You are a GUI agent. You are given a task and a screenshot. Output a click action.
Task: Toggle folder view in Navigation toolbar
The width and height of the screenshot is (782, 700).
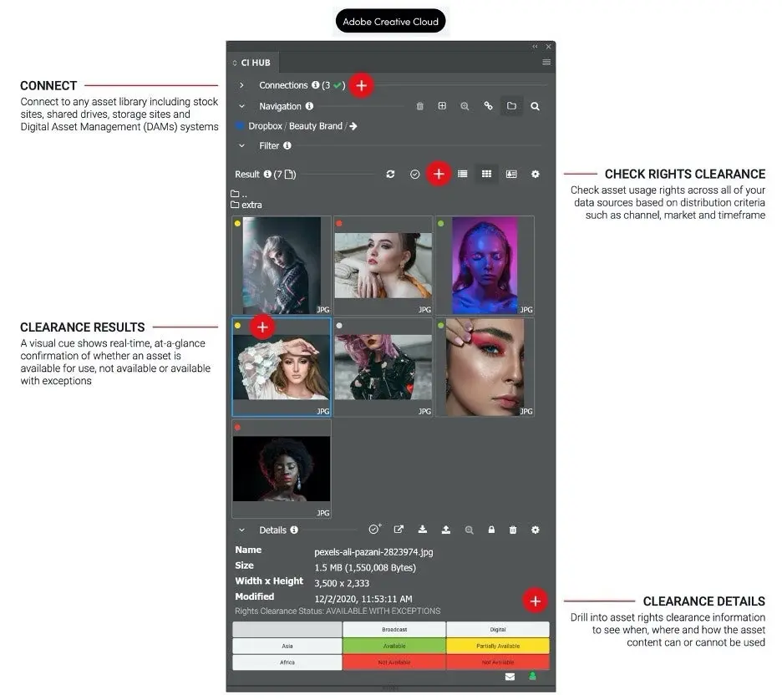click(511, 106)
